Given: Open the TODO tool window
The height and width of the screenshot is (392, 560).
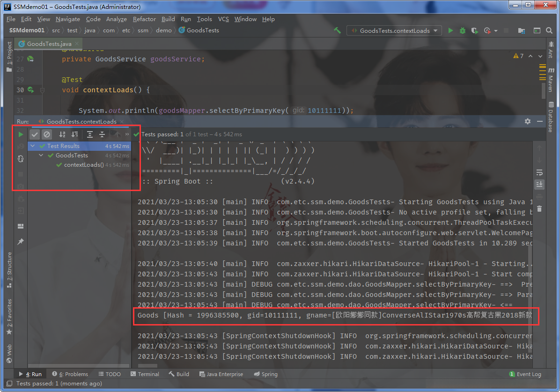Looking at the screenshot, I should pyautogui.click(x=110, y=374).
